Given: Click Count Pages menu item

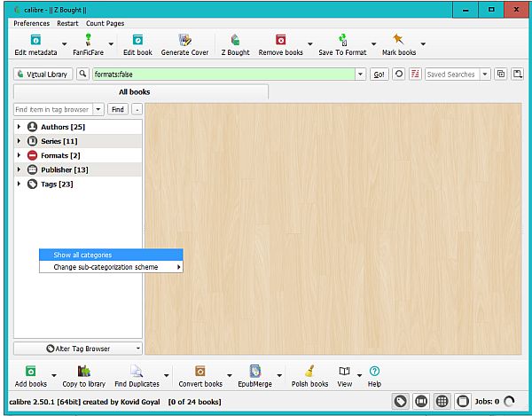Looking at the screenshot, I should 105,23.
